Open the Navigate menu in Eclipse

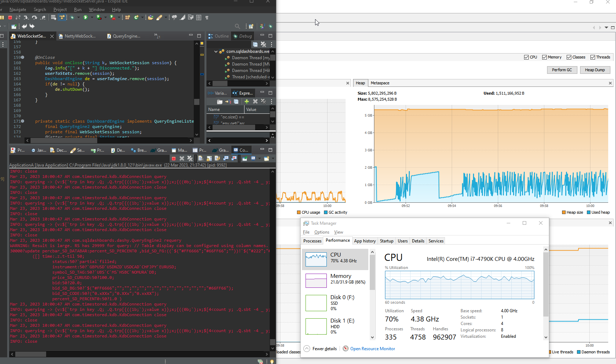tap(18, 10)
